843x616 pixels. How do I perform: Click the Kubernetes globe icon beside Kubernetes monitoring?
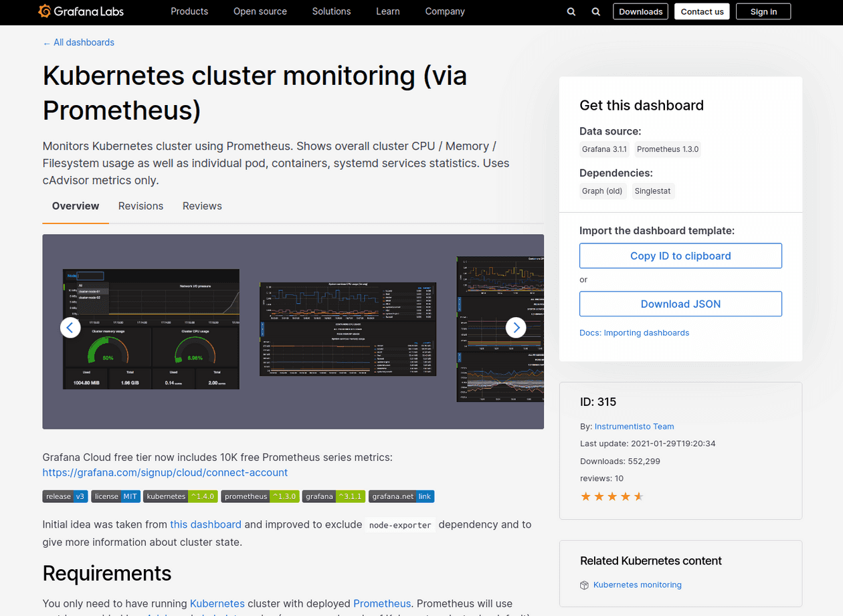tap(583, 585)
